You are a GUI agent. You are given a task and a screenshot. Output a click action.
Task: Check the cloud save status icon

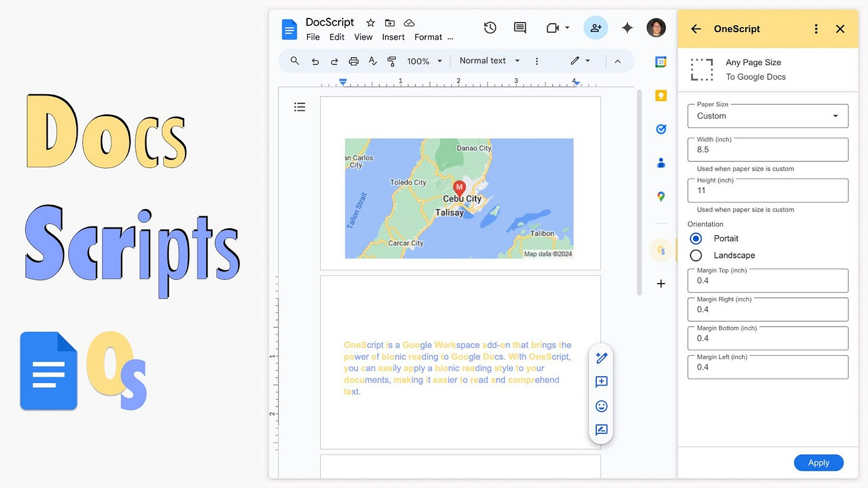(x=409, y=23)
